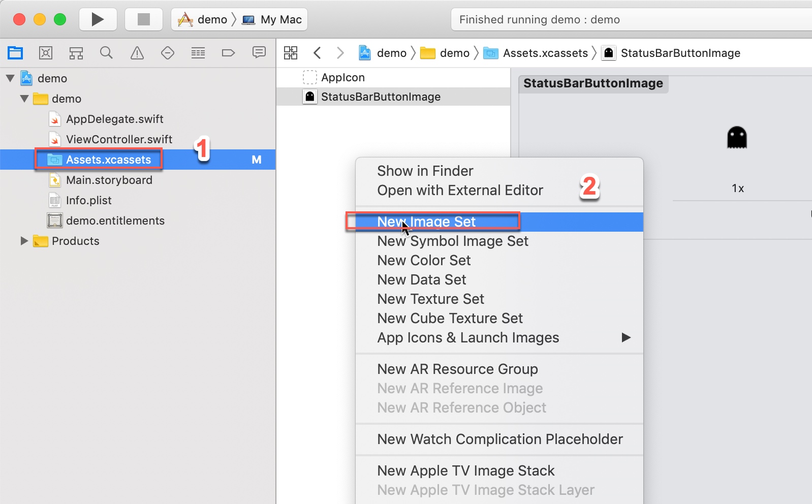Image resolution: width=812 pixels, height=504 pixels.
Task: Open the Test navigator diamond icon
Action: tap(168, 53)
